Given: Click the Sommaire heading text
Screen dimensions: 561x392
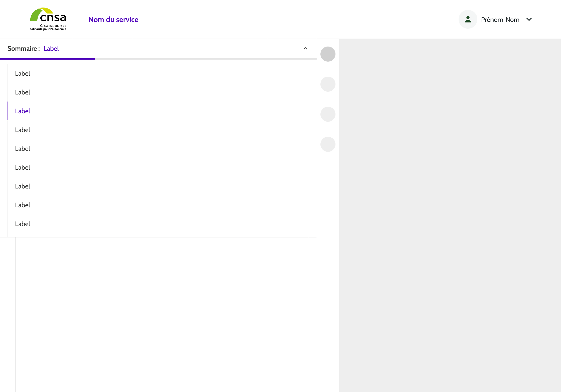Looking at the screenshot, I should point(22,49).
